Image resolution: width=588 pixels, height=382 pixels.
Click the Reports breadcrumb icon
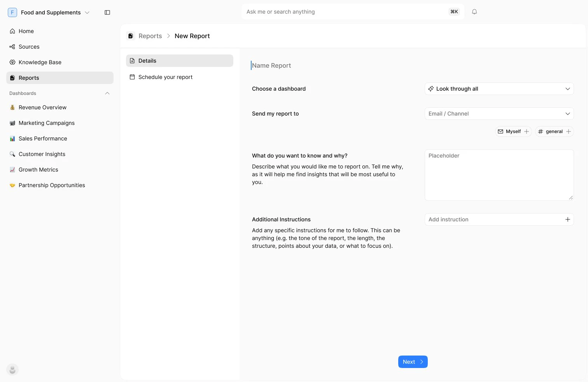click(x=131, y=36)
